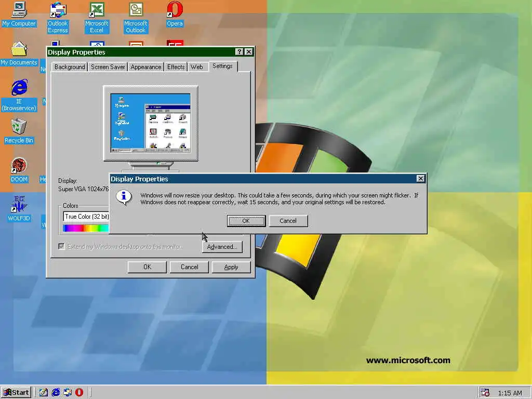The width and height of the screenshot is (532, 399).
Task: Switch to the Effects tab
Action: [176, 67]
